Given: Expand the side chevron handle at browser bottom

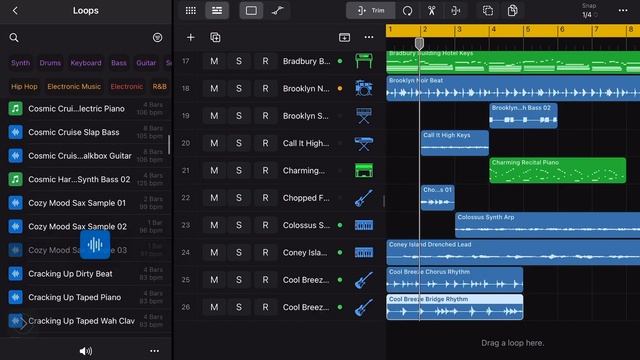Looking at the screenshot, I should click(x=22, y=324).
